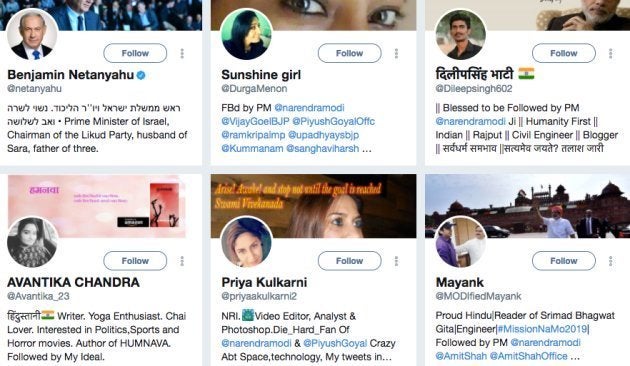Follow Benjamin Netanyahu
The height and width of the screenshot is (366, 630).
tap(135, 53)
